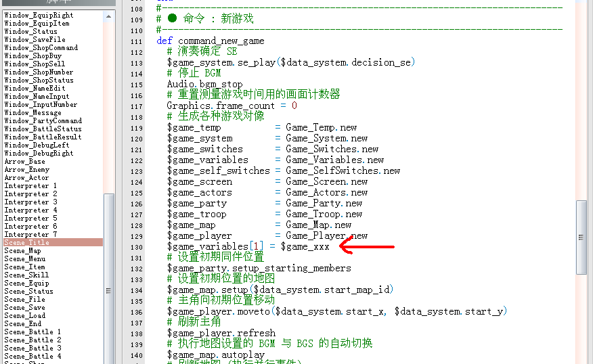The height and width of the screenshot is (364, 593).
Task: Select Scene_Battle 2 script
Action: 32,340
